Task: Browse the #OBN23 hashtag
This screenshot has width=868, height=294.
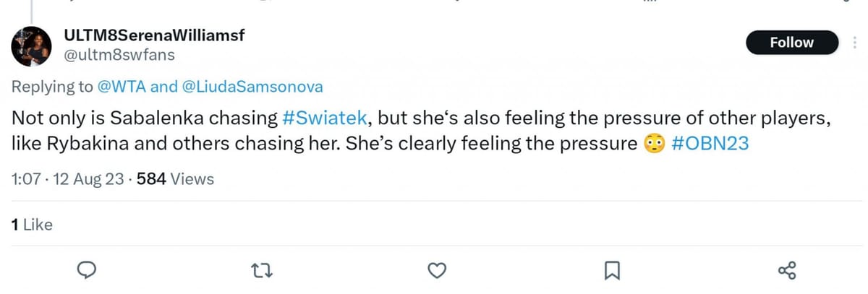Action: [710, 143]
